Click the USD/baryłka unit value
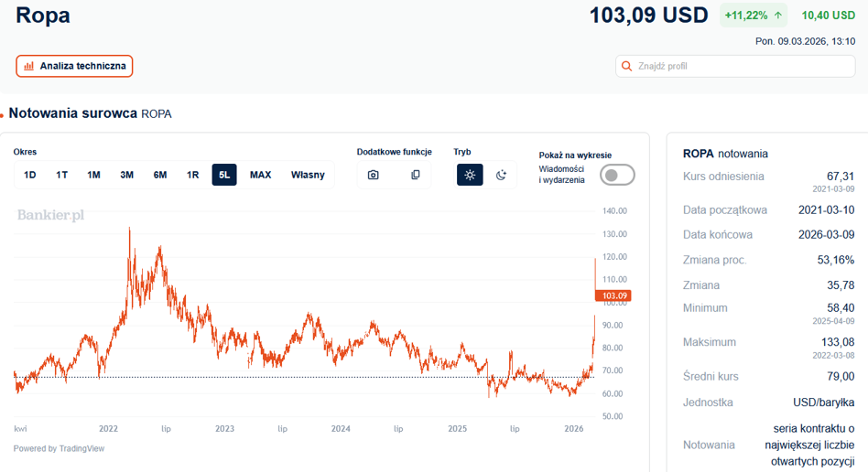The width and height of the screenshot is (868, 472). (x=824, y=402)
